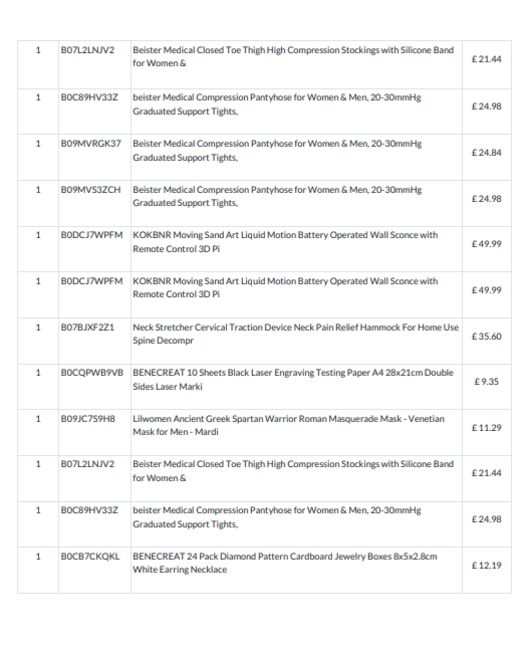Click the BENECREAT Diamond Pattern Jewelry Boxes description
The image size is (524, 650).
pos(285,563)
